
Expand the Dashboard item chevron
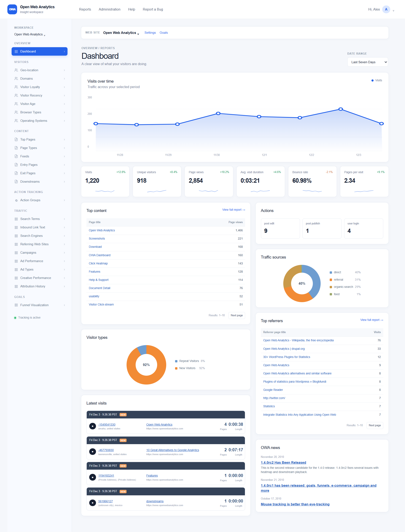click(x=64, y=52)
